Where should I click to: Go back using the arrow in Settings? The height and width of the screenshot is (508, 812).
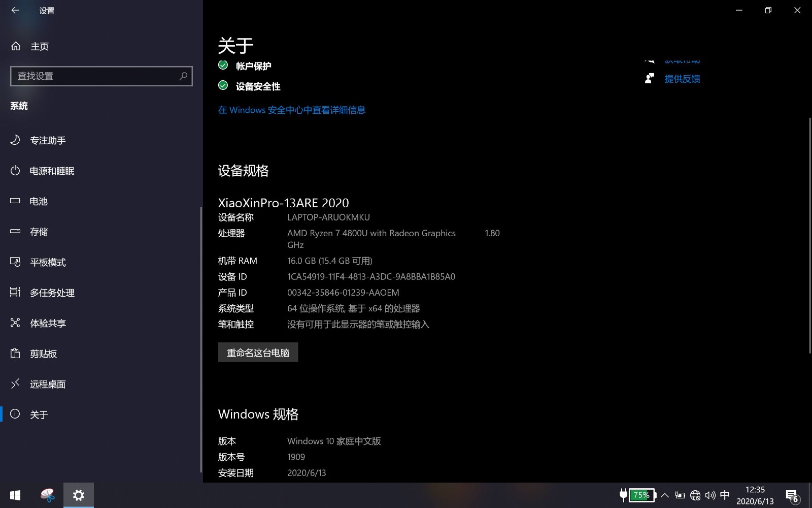15,10
